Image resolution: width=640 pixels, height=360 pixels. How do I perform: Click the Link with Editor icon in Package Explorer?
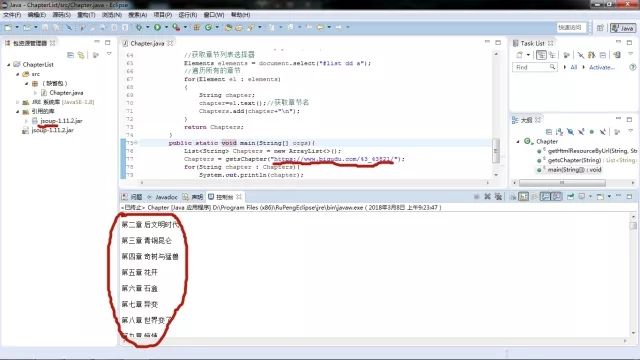coord(81,55)
